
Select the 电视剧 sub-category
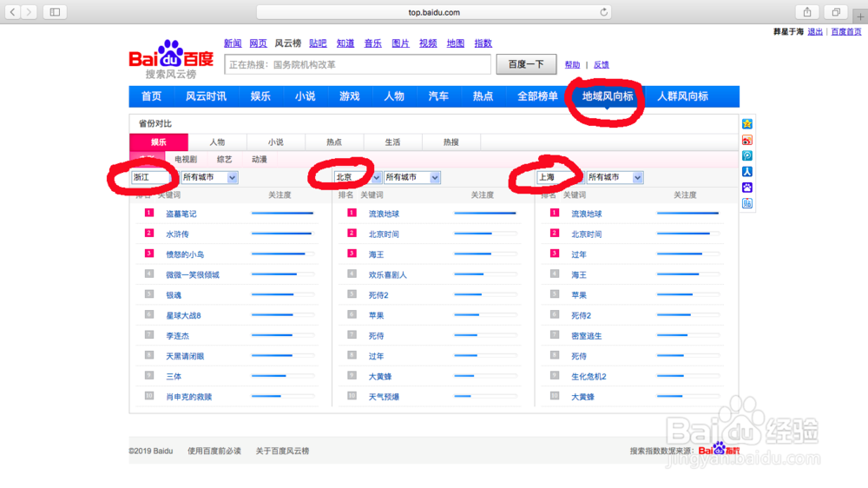click(186, 160)
